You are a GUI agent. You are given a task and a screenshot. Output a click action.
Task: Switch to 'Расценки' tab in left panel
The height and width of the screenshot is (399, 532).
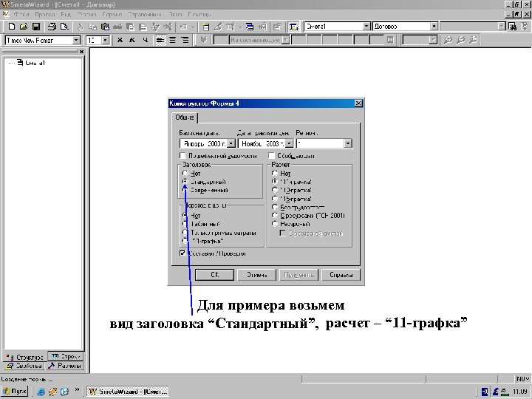pyautogui.click(x=65, y=366)
